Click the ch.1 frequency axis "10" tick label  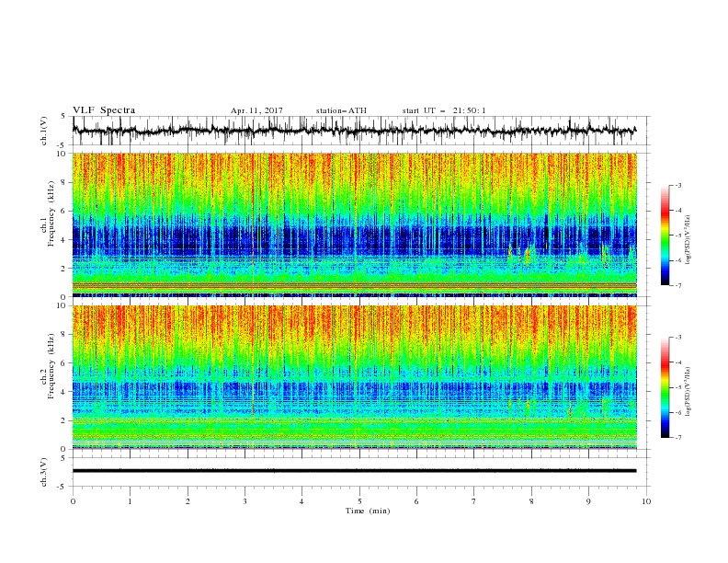(x=63, y=154)
